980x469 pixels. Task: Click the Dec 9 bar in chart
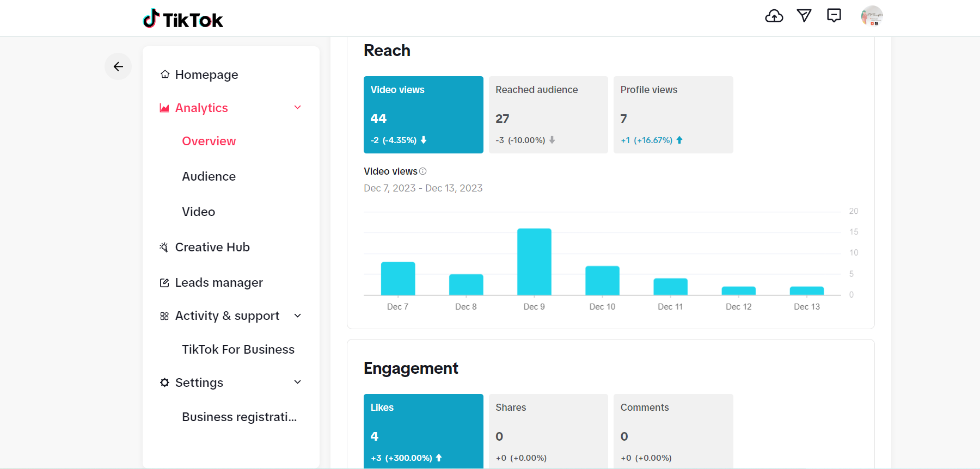tap(534, 262)
